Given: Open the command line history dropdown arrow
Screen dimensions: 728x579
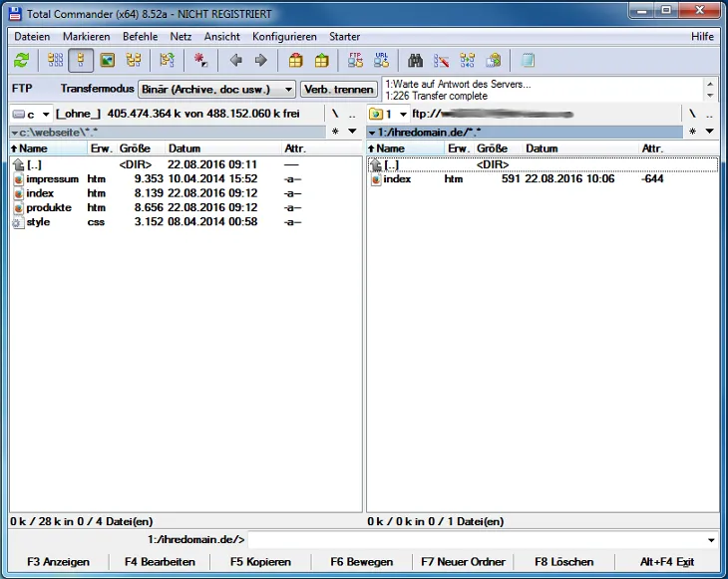Looking at the screenshot, I should click(711, 540).
